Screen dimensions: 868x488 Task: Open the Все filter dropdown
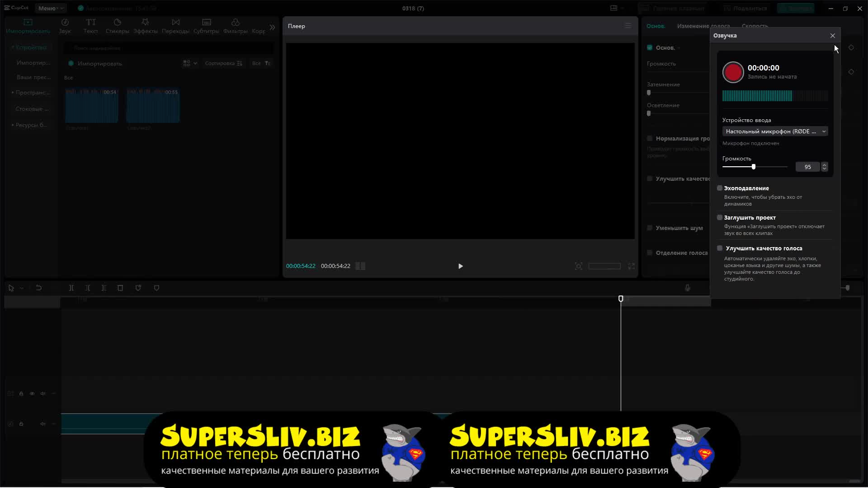point(261,63)
